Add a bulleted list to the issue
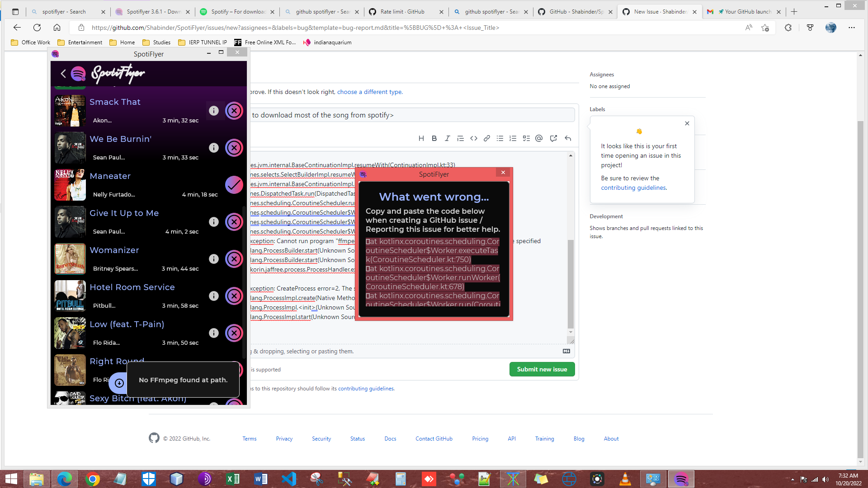This screenshot has width=868, height=488. pyautogui.click(x=500, y=138)
